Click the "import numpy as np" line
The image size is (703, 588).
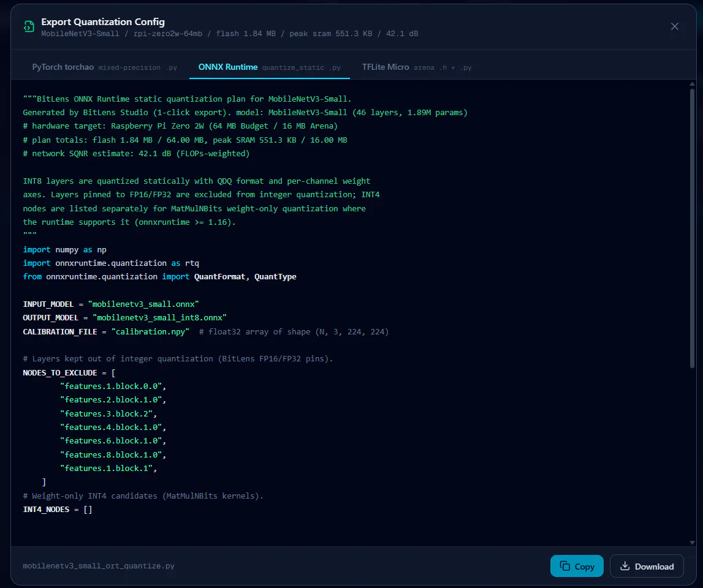[x=64, y=250]
